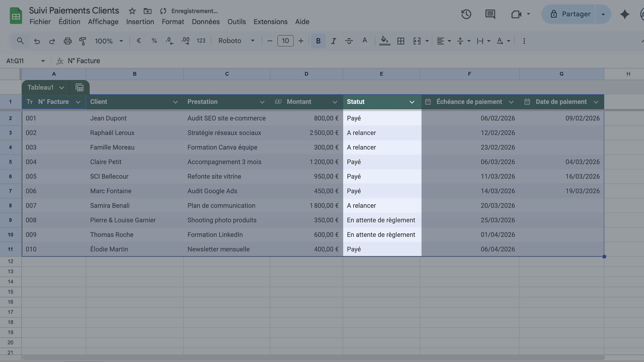Image resolution: width=644 pixels, height=362 pixels.
Task: Star the Suivi Paiements Clients document
Action: (132, 11)
